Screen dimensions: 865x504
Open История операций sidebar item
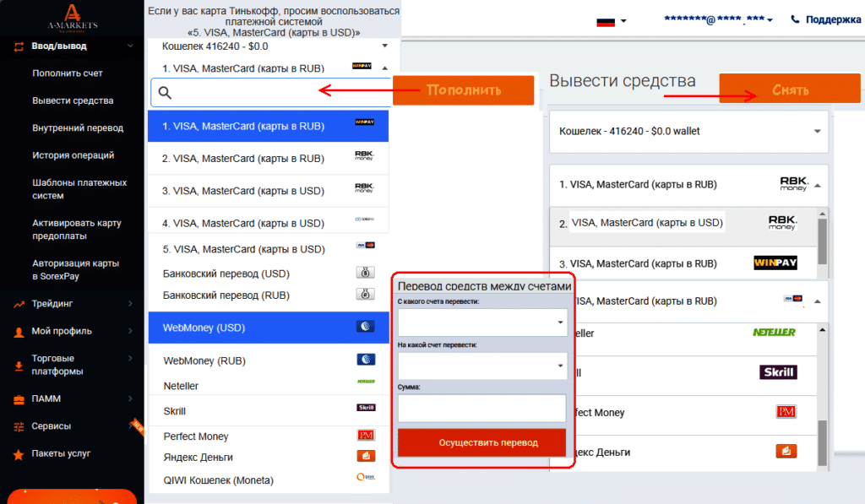pyautogui.click(x=73, y=155)
